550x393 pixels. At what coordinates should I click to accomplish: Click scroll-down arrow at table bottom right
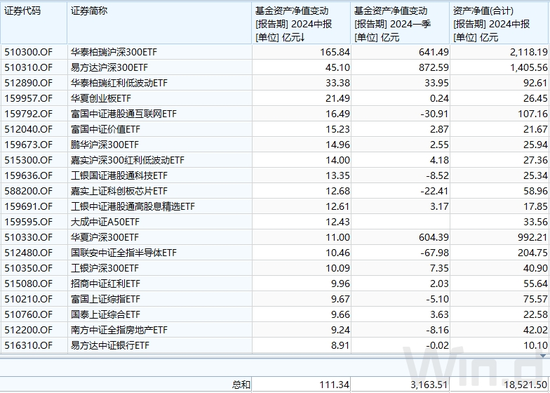(x=543, y=356)
